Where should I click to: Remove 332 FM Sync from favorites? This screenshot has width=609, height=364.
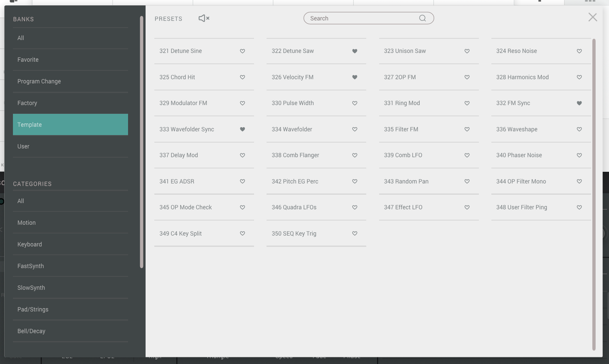click(579, 103)
